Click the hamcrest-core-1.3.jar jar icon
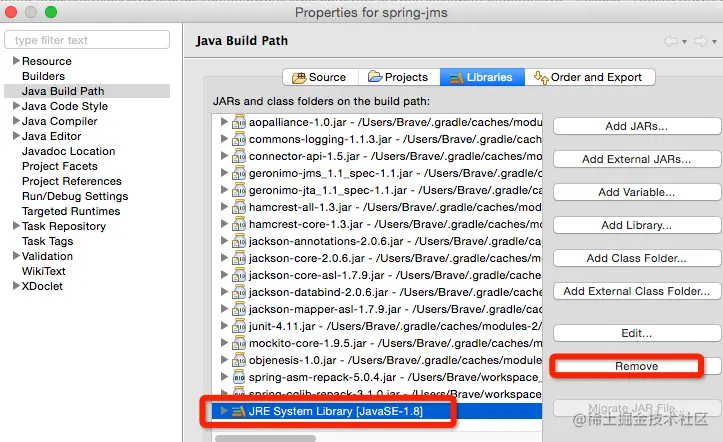This screenshot has width=723, height=442. pyautogui.click(x=238, y=224)
